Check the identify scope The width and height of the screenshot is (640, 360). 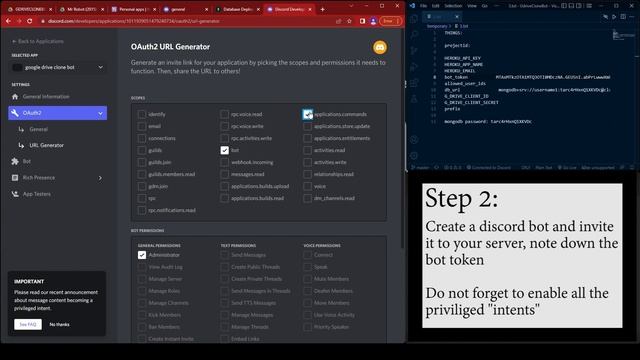[x=142, y=114]
